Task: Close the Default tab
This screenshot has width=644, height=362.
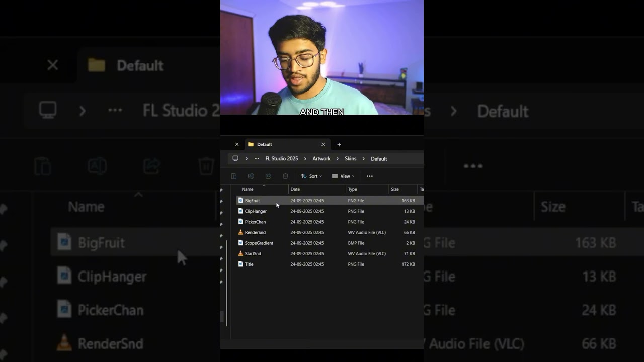Action: click(x=323, y=144)
